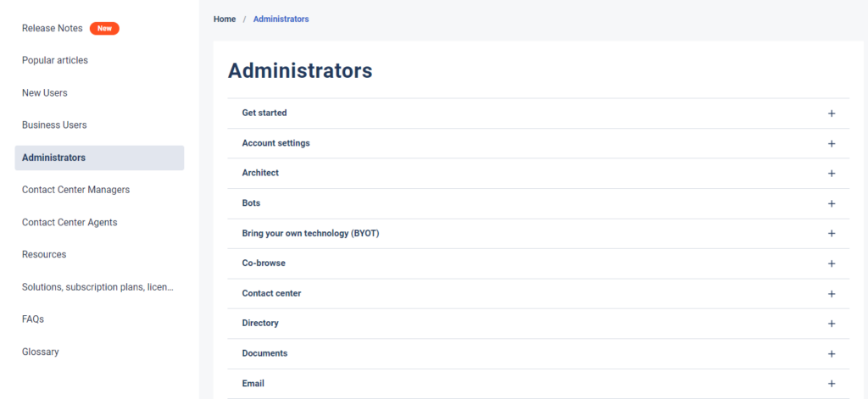Expand the Email section title
This screenshot has width=868, height=399.
253,383
